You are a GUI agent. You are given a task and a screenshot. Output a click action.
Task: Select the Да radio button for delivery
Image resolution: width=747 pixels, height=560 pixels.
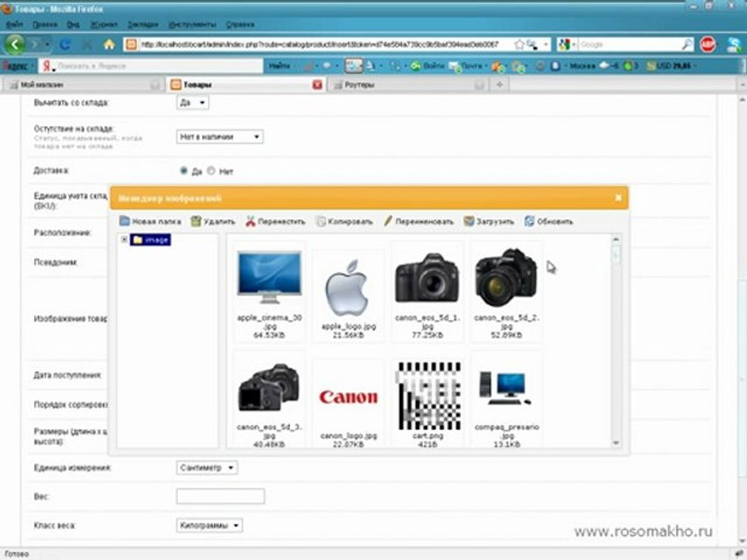[184, 170]
